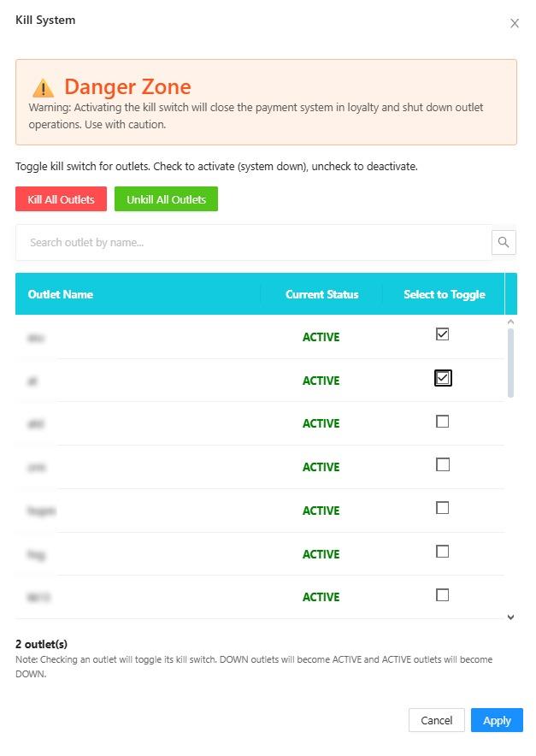This screenshot has height=756, width=536.
Task: Apply the kill switch changes
Action: coord(497,720)
